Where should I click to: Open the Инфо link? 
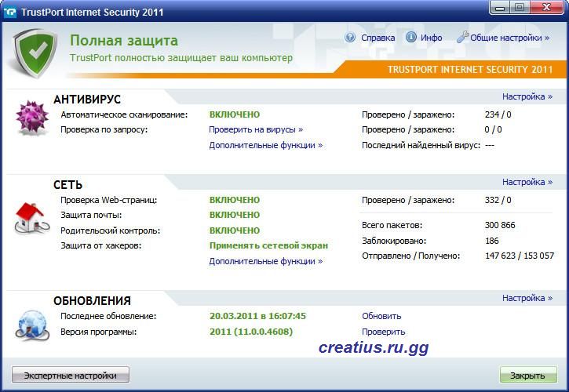coord(431,38)
